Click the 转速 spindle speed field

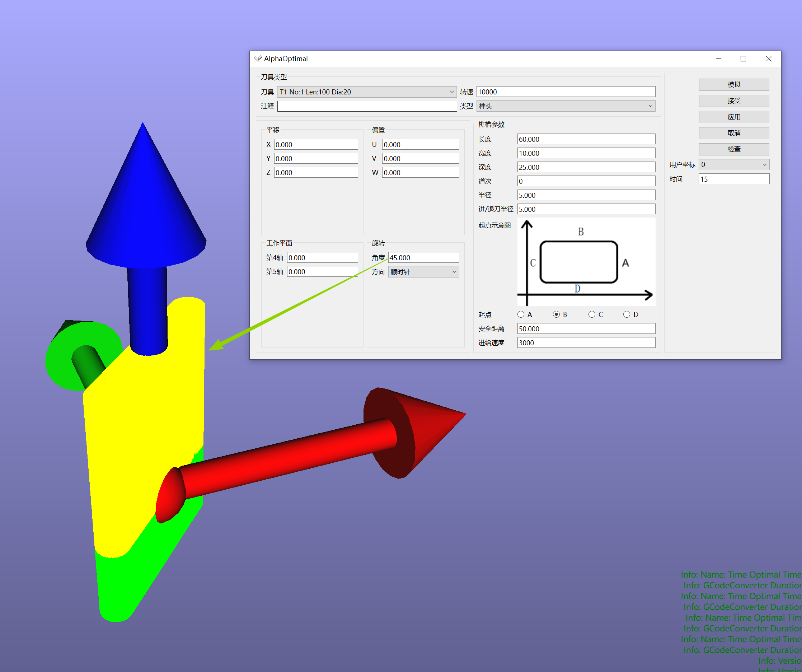pos(565,92)
